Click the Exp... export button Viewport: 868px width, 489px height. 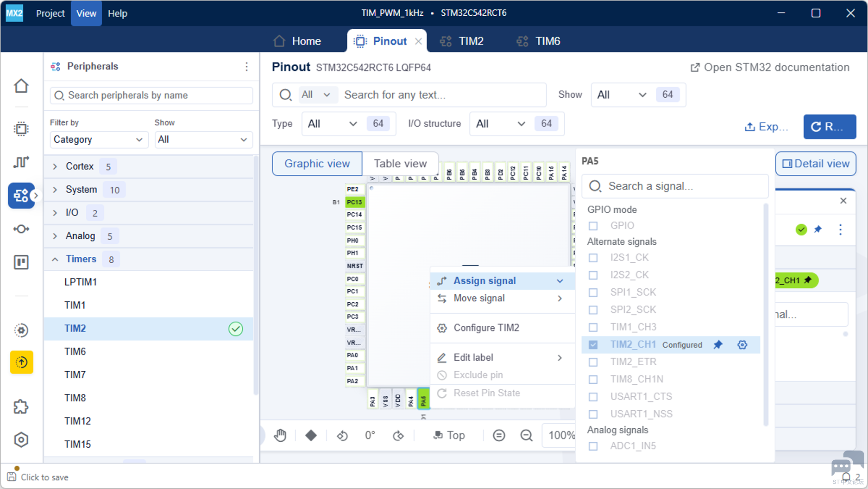tap(767, 127)
